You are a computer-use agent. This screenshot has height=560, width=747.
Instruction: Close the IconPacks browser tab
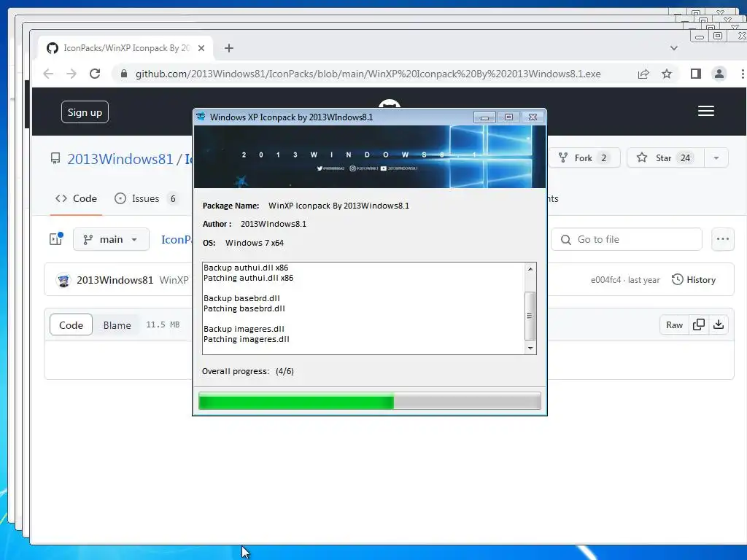(201, 48)
